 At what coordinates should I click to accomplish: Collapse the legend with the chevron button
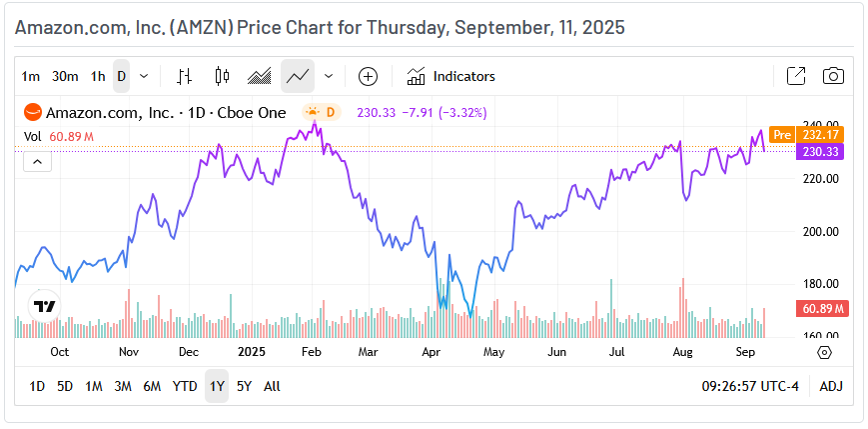tap(37, 161)
